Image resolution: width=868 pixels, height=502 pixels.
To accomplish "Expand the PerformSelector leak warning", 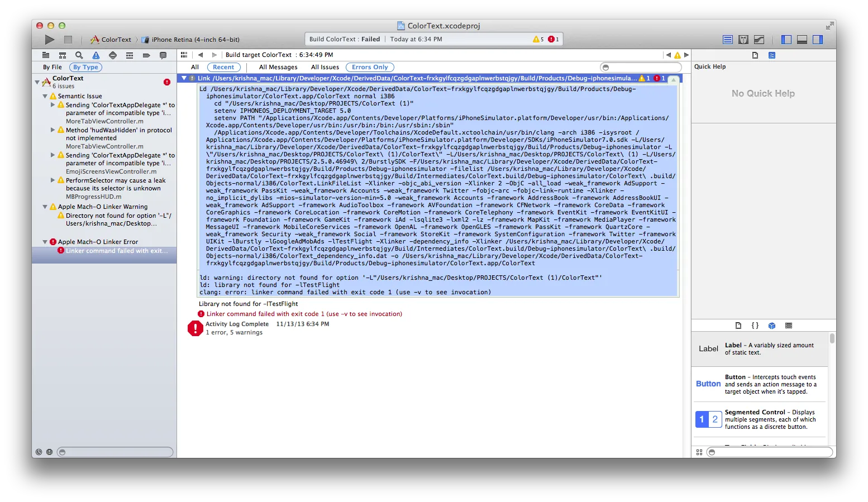I will click(x=53, y=180).
